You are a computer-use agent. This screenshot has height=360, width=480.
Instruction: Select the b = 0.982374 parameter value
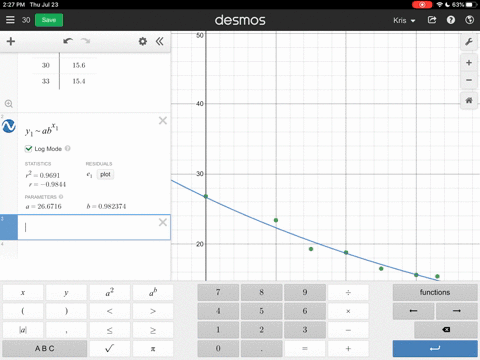click(106, 207)
